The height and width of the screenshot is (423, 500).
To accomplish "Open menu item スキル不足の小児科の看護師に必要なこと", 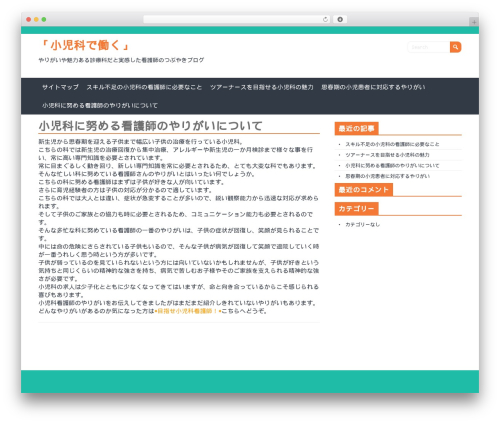I will (x=144, y=87).
